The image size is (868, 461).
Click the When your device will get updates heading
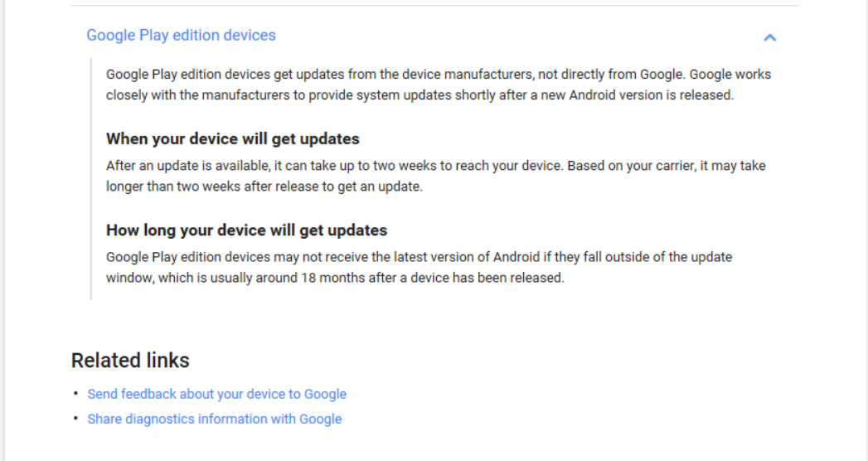coord(232,138)
